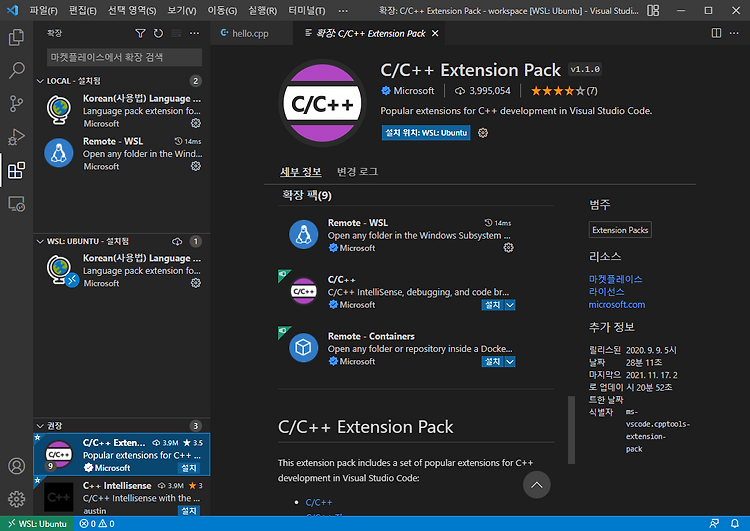Manage gear for WSL Ubuntu Korean Language pack
This screenshot has height=531, width=750.
tap(196, 283)
